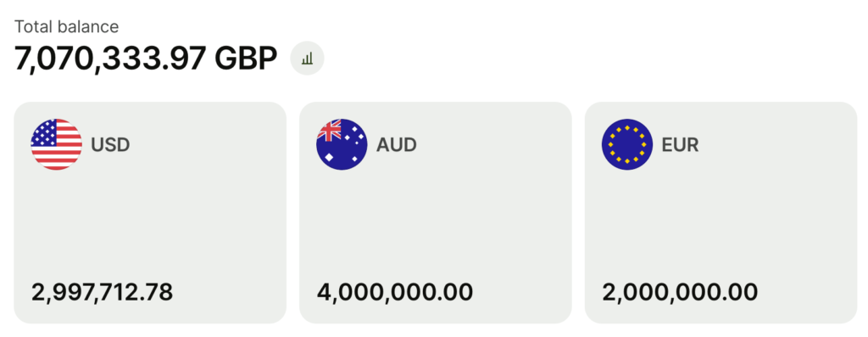Open the USD balance card
868x337 pixels.
[150, 213]
